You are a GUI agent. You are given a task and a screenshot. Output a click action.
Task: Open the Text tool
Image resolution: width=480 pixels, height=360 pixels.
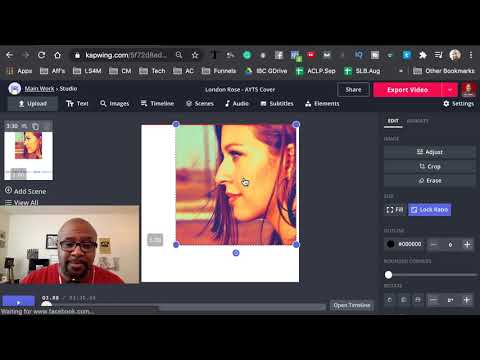77,104
